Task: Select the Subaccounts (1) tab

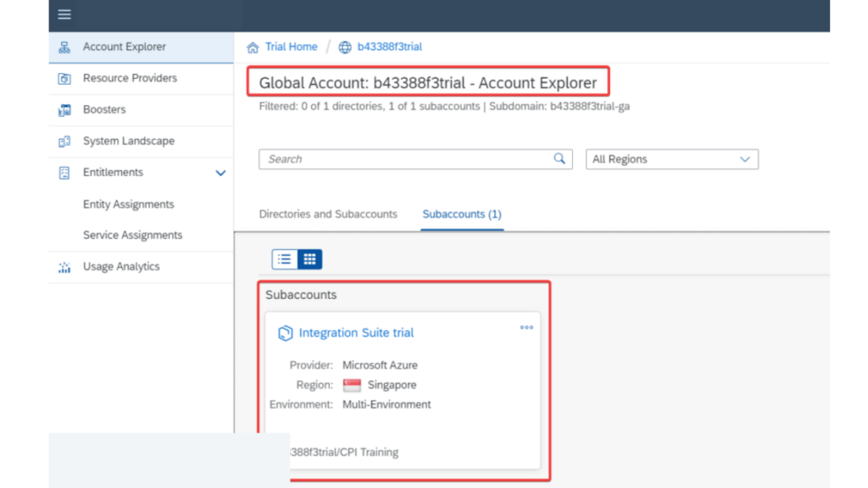Action: coord(462,214)
